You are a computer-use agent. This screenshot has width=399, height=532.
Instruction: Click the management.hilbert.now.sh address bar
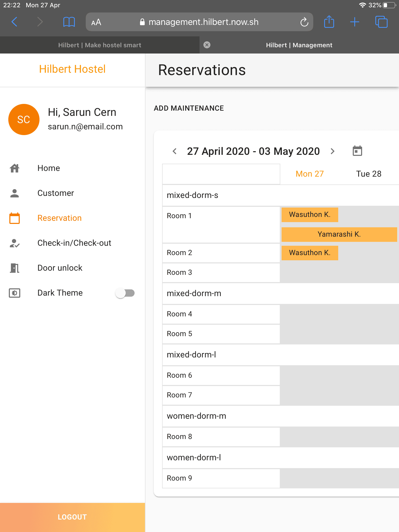[x=199, y=22]
